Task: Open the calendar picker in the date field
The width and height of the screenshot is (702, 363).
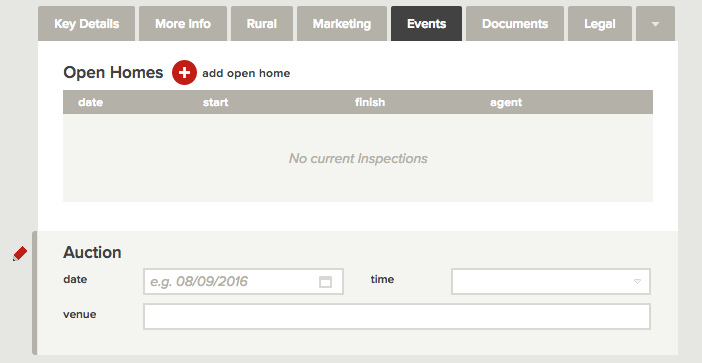Action: click(325, 282)
